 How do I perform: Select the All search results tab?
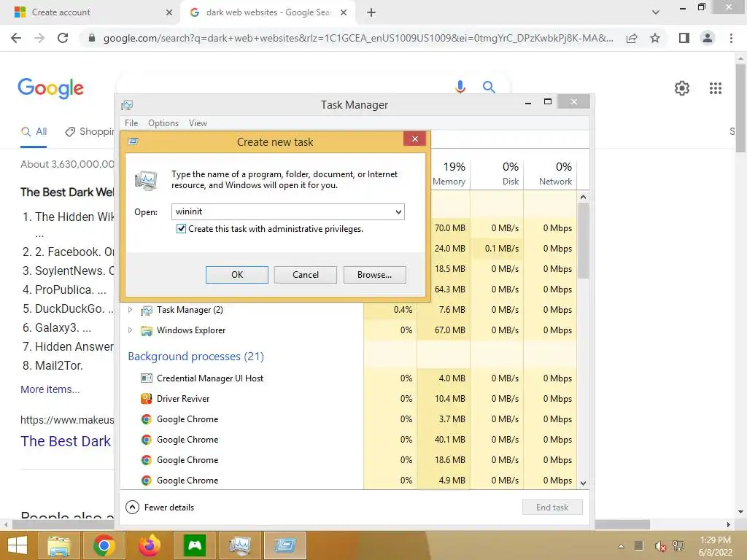pyautogui.click(x=34, y=132)
